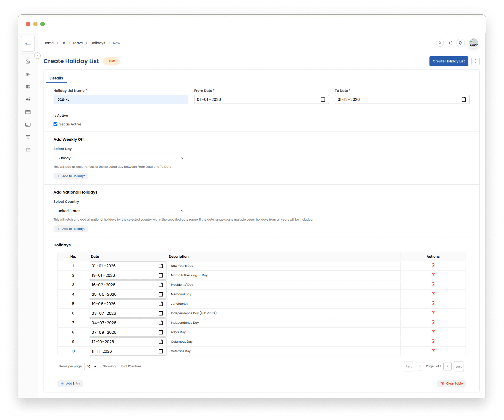Open the three-dot more options menu
504x420 pixels.
(475, 61)
